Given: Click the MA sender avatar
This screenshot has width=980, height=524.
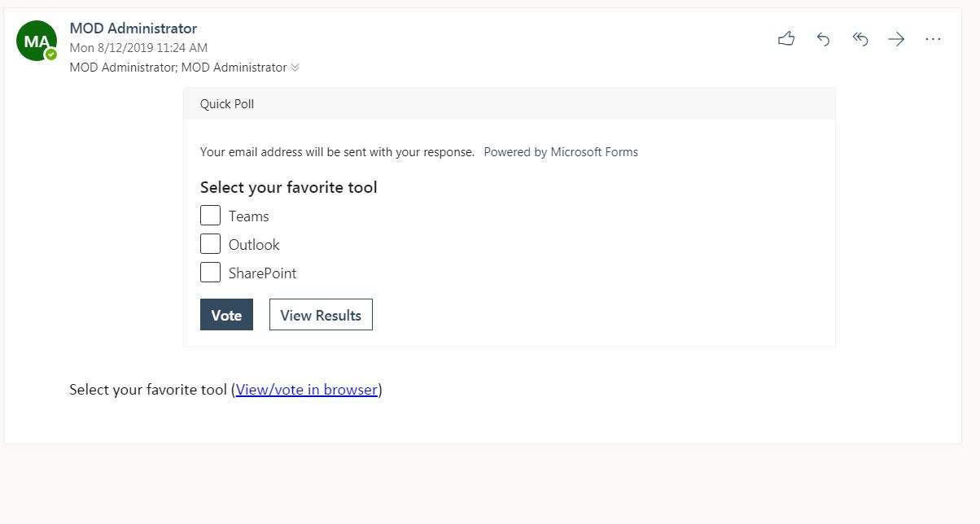Looking at the screenshot, I should click(x=36, y=41).
